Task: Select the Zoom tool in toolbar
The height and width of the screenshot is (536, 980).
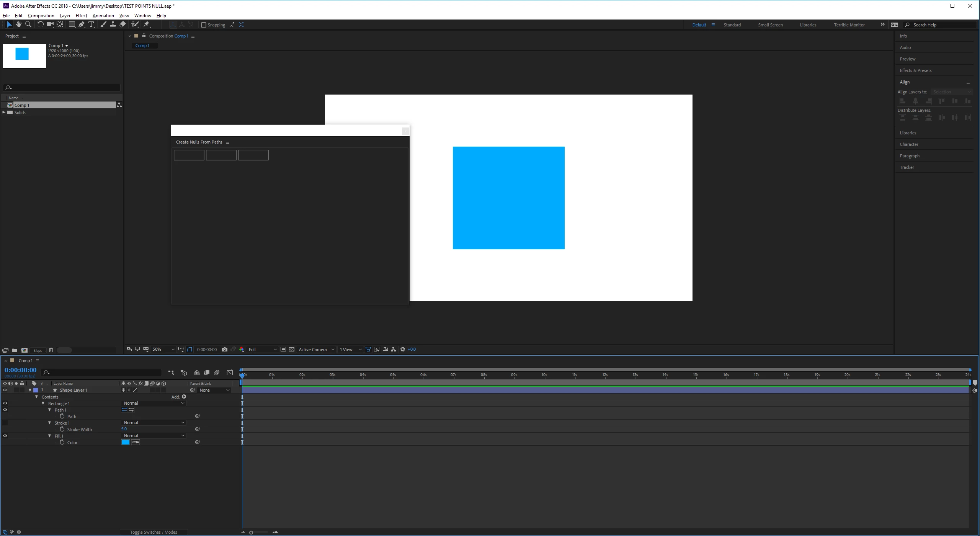Action: coord(28,25)
